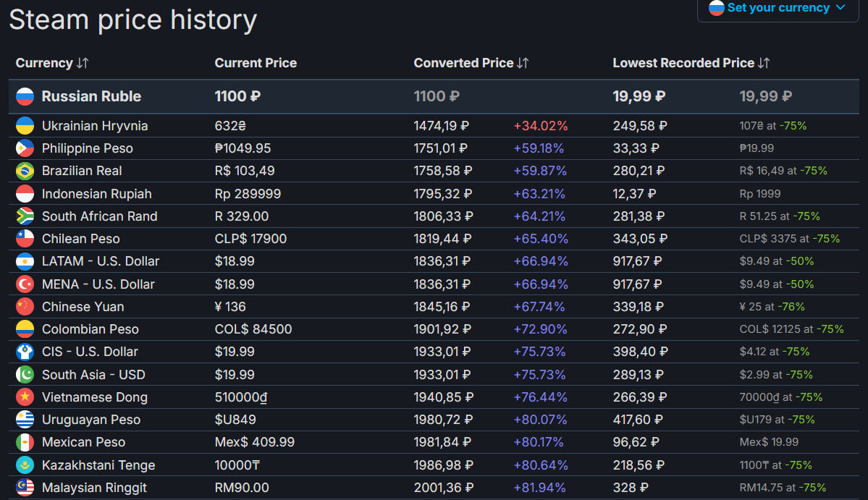
Task: Sort by Converted Price column arrows
Action: (x=523, y=63)
